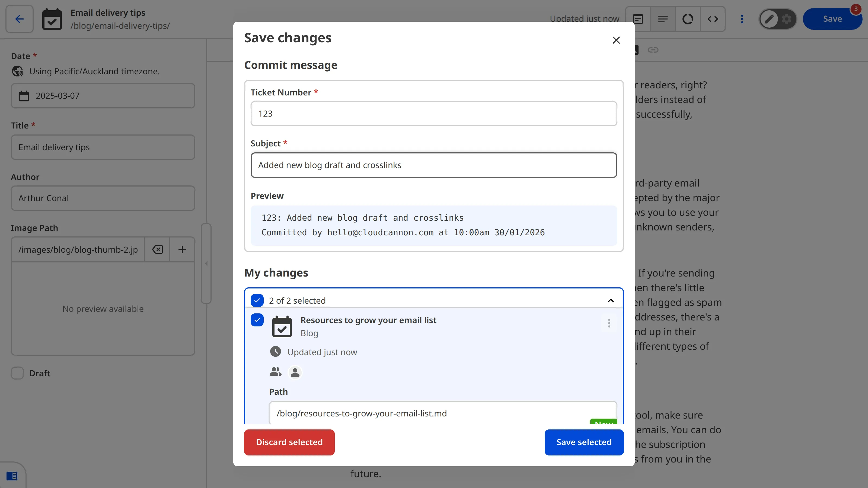Click the blue Save button with badge
The height and width of the screenshot is (488, 868).
click(x=833, y=18)
